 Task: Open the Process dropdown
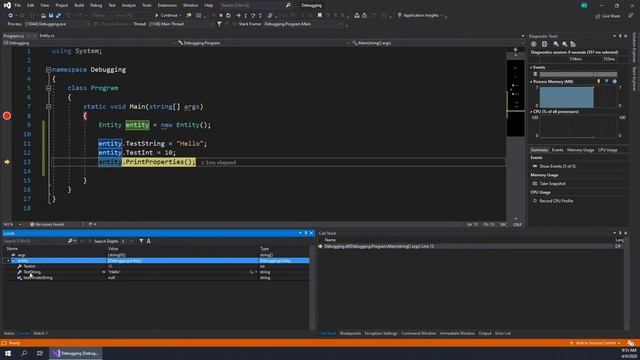(x=57, y=24)
